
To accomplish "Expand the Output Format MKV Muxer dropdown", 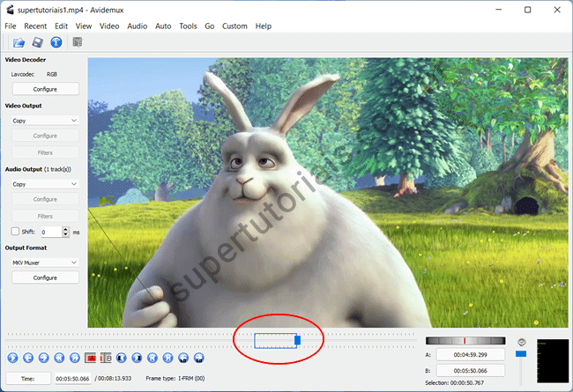I will (45, 262).
